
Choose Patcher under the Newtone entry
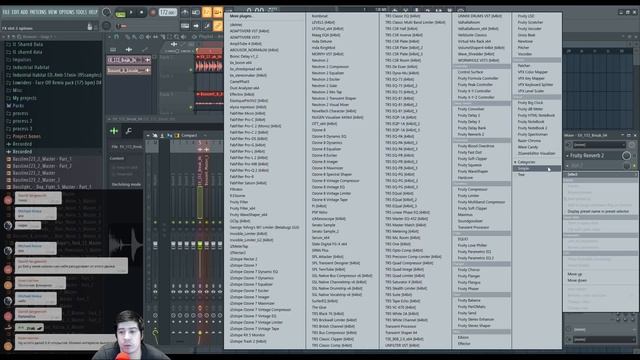523,48
